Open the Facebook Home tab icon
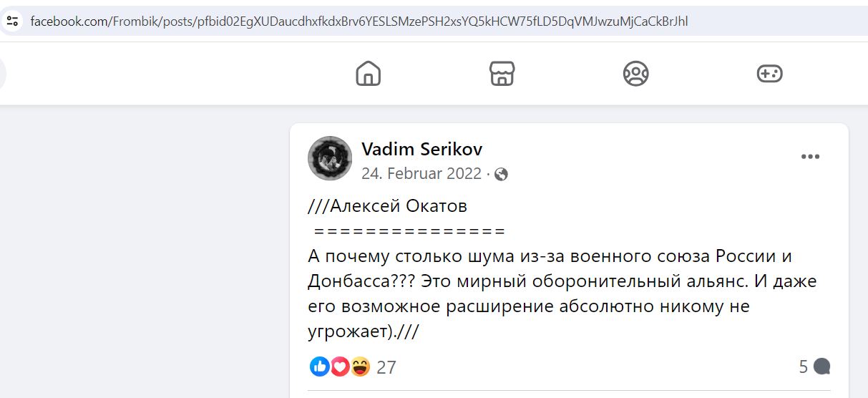The height and width of the screenshot is (398, 868). click(368, 74)
